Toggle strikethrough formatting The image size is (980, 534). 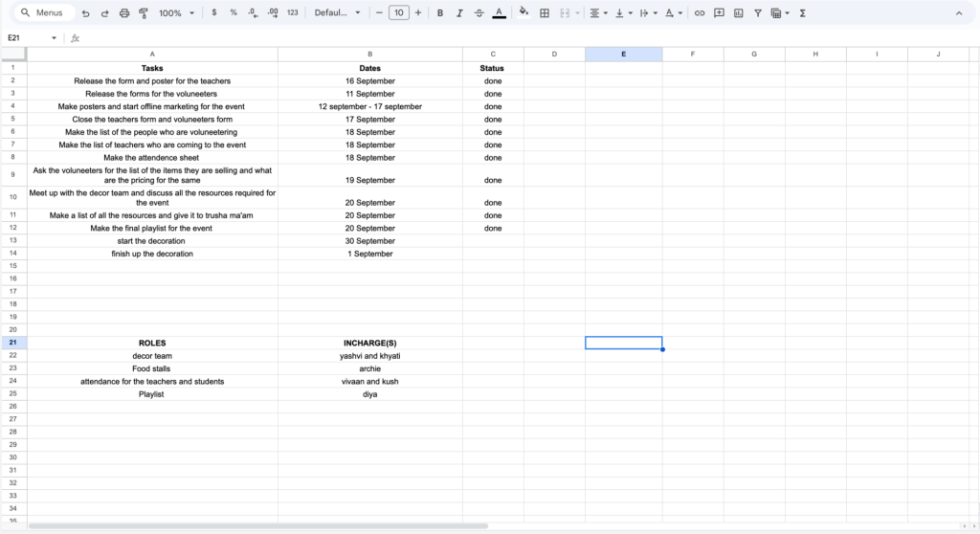click(479, 13)
